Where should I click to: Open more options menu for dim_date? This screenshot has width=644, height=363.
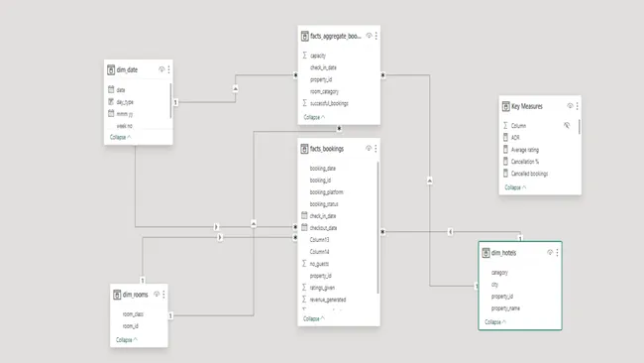pyautogui.click(x=168, y=69)
